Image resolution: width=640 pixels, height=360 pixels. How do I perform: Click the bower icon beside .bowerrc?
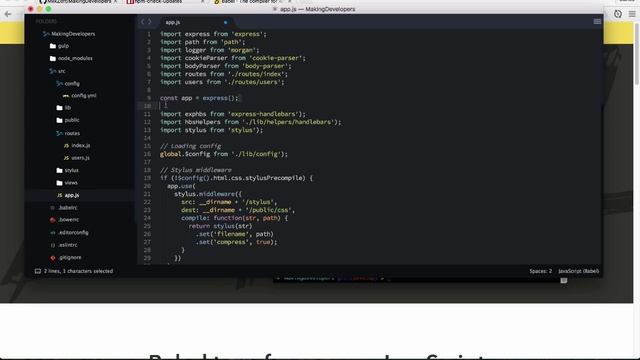coord(53,220)
